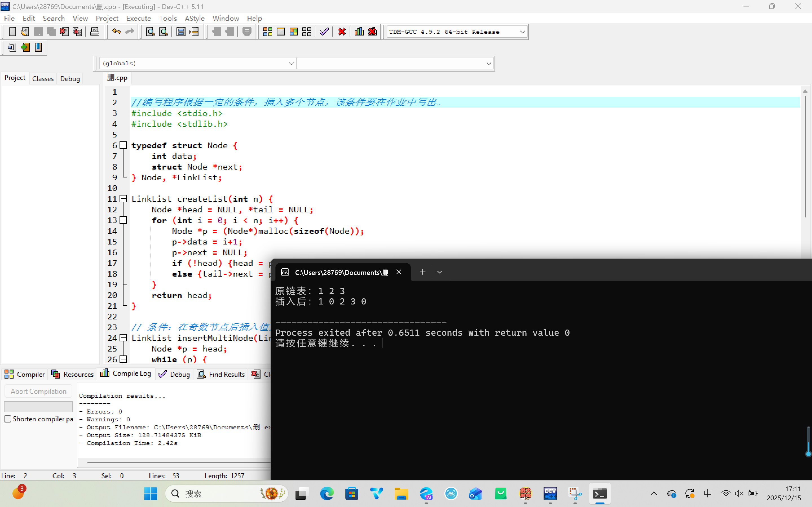The height and width of the screenshot is (507, 812).
Task: Open the TDM-GCC compiler set dropdown
Action: [522, 32]
